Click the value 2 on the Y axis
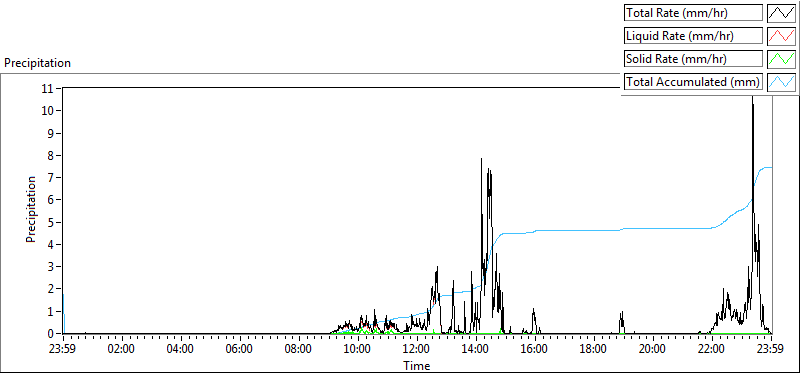 coord(52,289)
